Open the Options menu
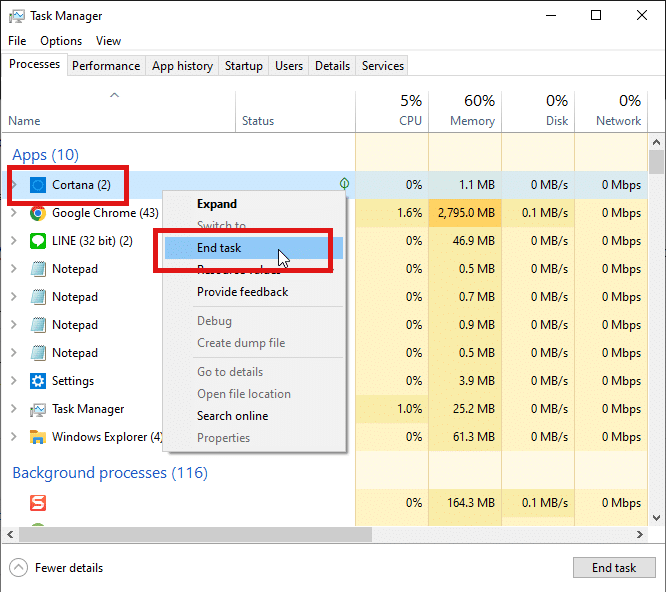The image size is (666, 592). [x=61, y=41]
